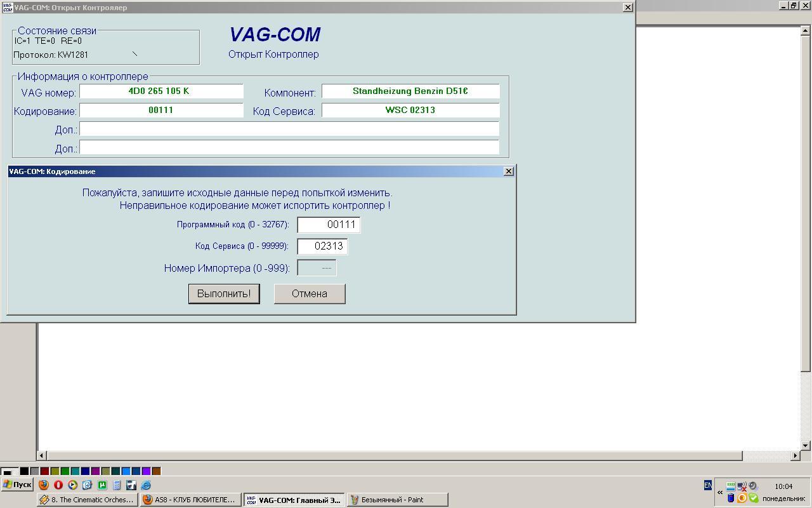
Task: Click the volume speaker icon in system tray
Action: point(753,486)
